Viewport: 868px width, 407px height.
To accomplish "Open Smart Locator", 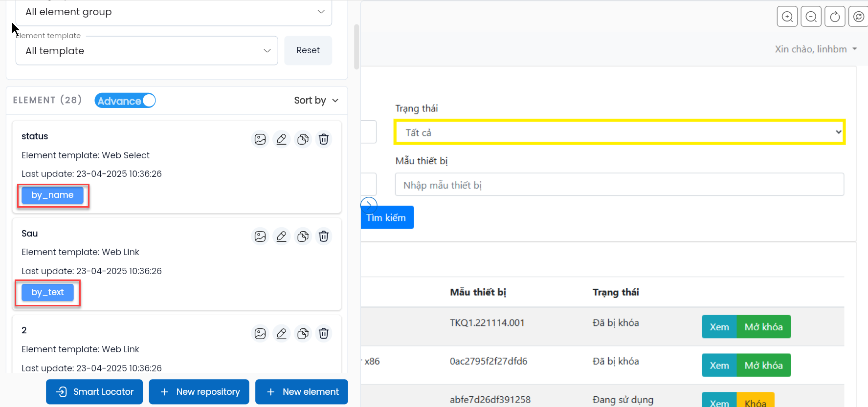I will coord(94,392).
